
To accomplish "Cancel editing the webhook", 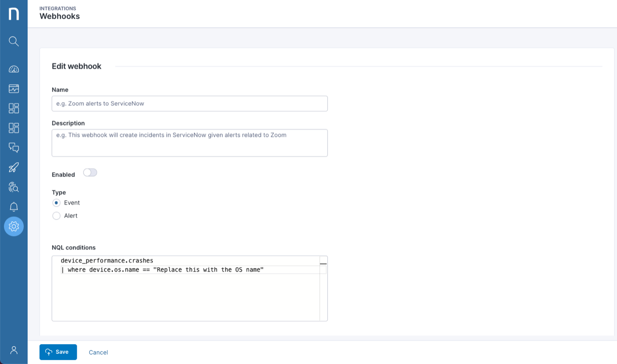I will point(98,352).
